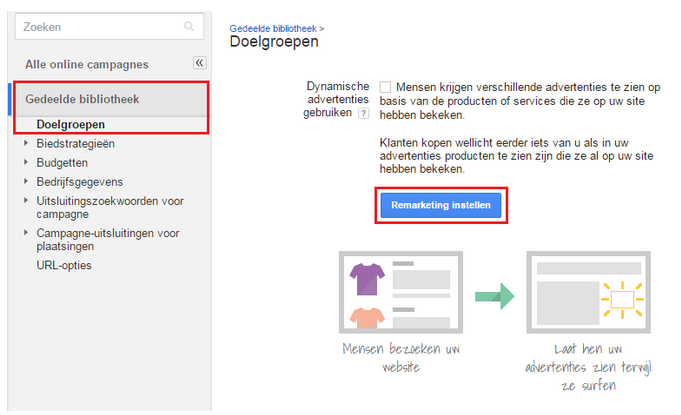Click the 'Dynamische advertenties gebruiken' label
The width and height of the screenshot is (681, 415).
tap(337, 99)
